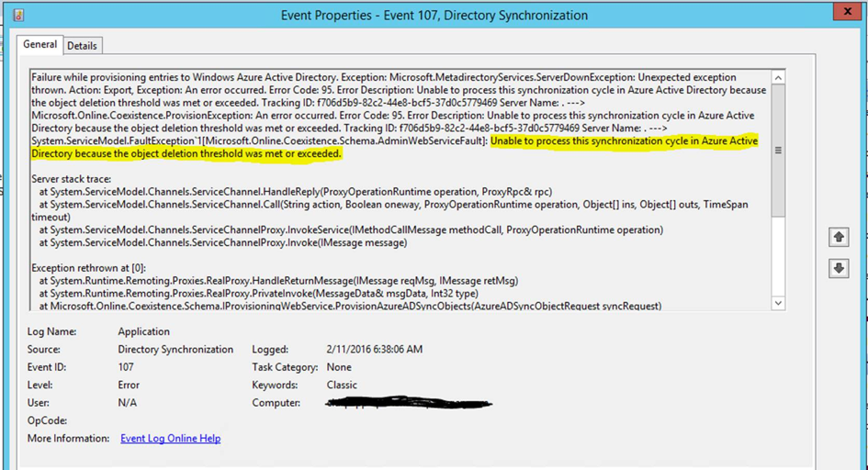Click the ServiceChannelProxy.InvokeService stack trace line
Viewport: 868px width, 470px height.
pyautogui.click(x=351, y=230)
